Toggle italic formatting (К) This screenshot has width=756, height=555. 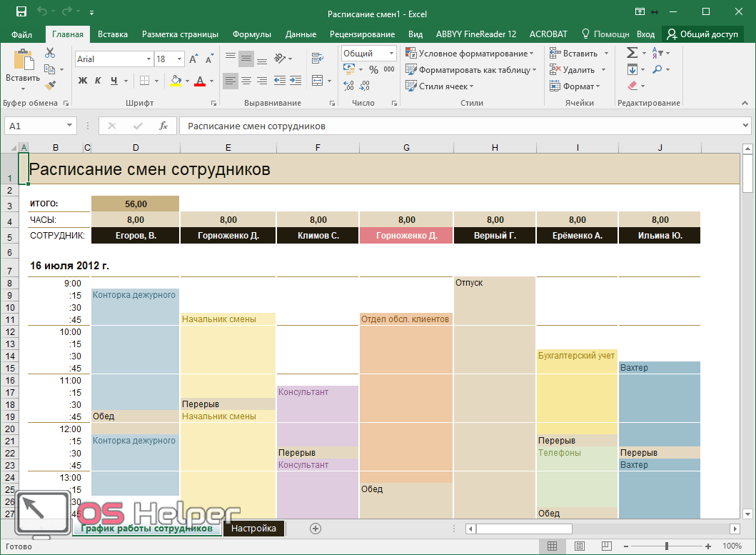coord(98,81)
